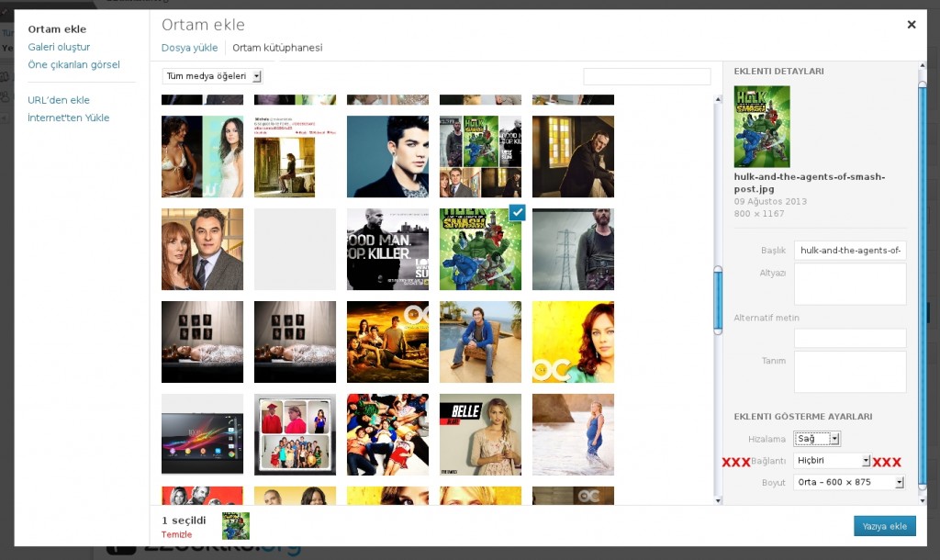The height and width of the screenshot is (560, 940).
Task: Uncheck the selected Hulk thumbnail checkmark
Action: tap(517, 212)
